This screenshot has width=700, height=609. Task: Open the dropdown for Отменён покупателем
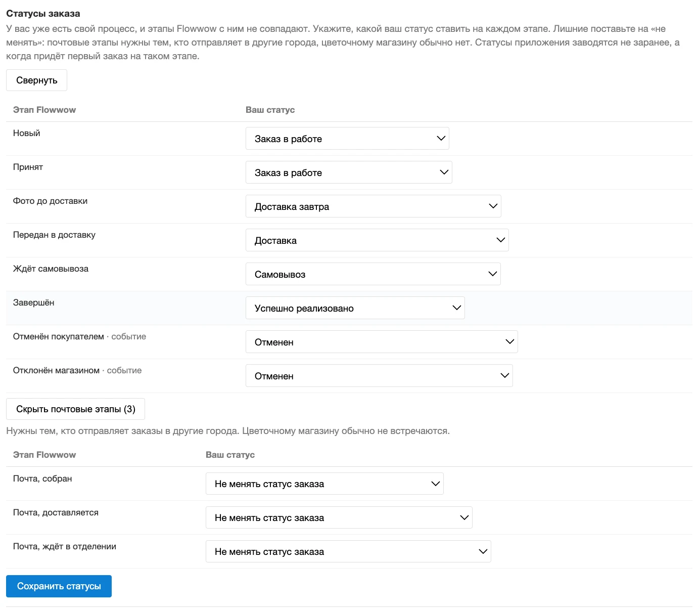tap(382, 342)
